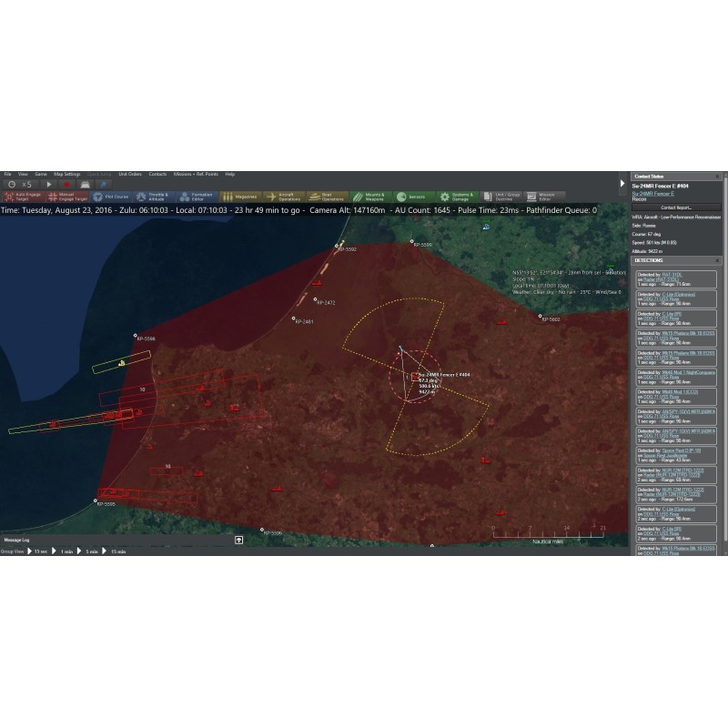Collapse the Contact Status panel header
728x728 pixels.
716,176
